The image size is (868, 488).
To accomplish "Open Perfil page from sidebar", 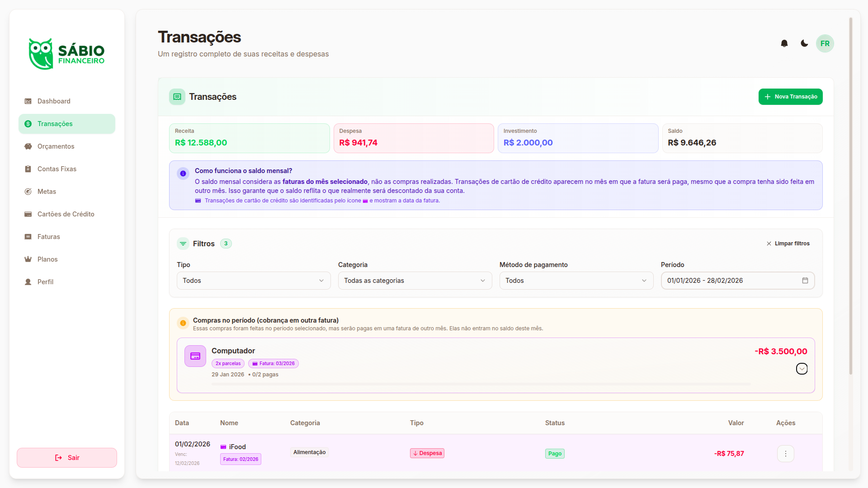I will pos(67,282).
